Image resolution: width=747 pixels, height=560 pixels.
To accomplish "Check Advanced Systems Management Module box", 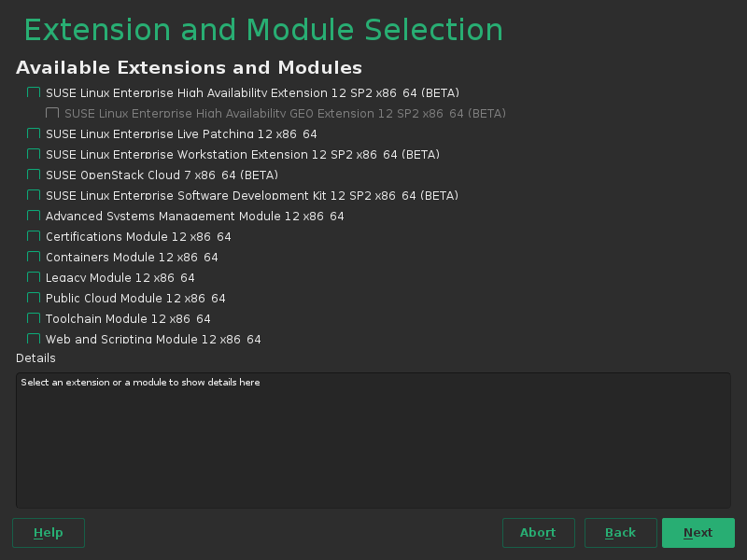I will pos(34,217).
